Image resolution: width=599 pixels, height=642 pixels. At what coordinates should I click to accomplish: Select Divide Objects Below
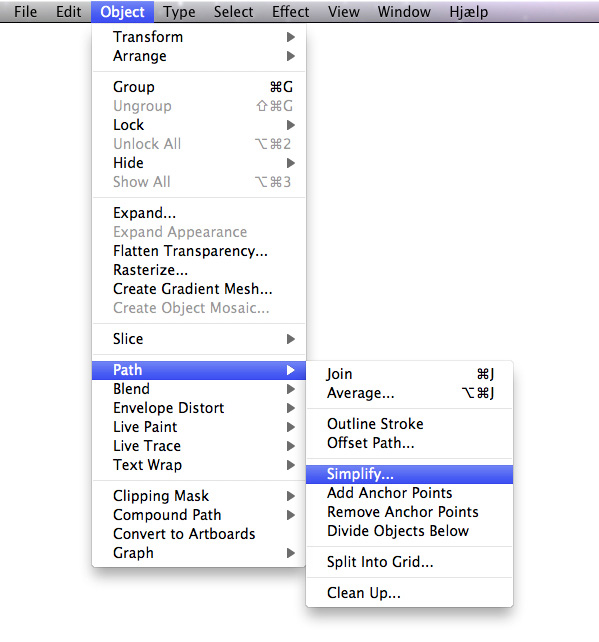click(x=409, y=531)
